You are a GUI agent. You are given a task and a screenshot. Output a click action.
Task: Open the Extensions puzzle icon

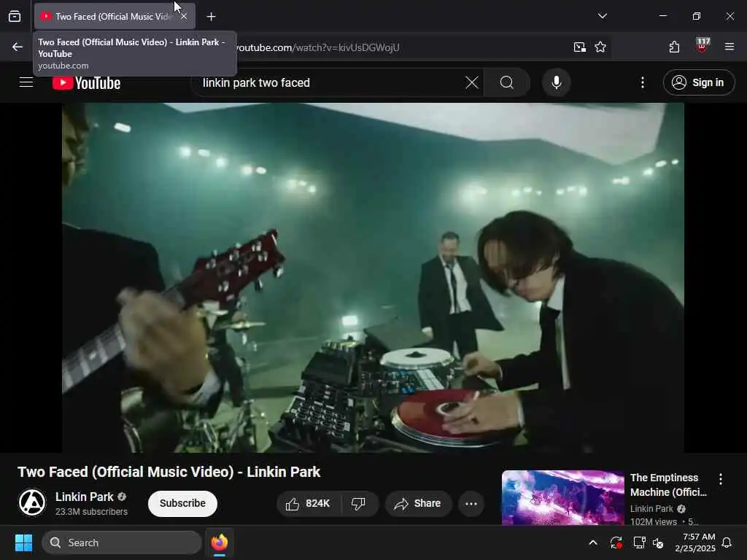tap(674, 47)
